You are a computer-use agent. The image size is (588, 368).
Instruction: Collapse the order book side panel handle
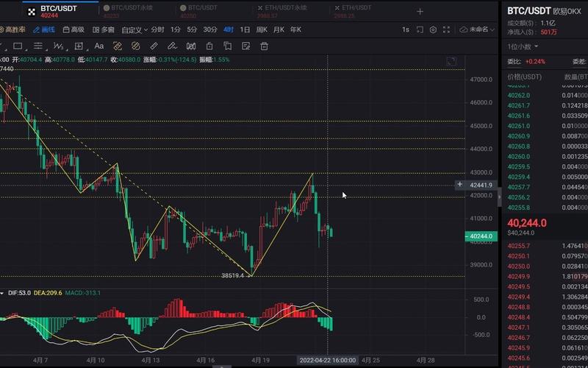[500, 197]
